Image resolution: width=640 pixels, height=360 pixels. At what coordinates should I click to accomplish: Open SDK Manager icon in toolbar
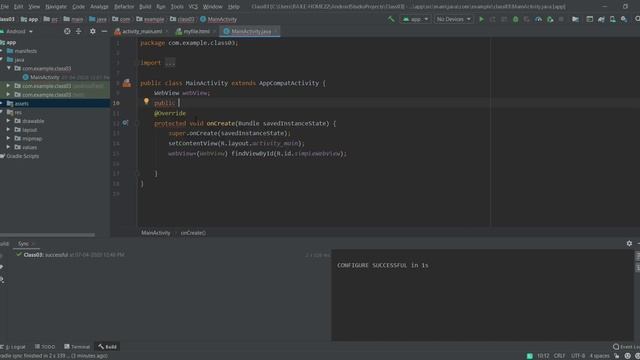624,19
